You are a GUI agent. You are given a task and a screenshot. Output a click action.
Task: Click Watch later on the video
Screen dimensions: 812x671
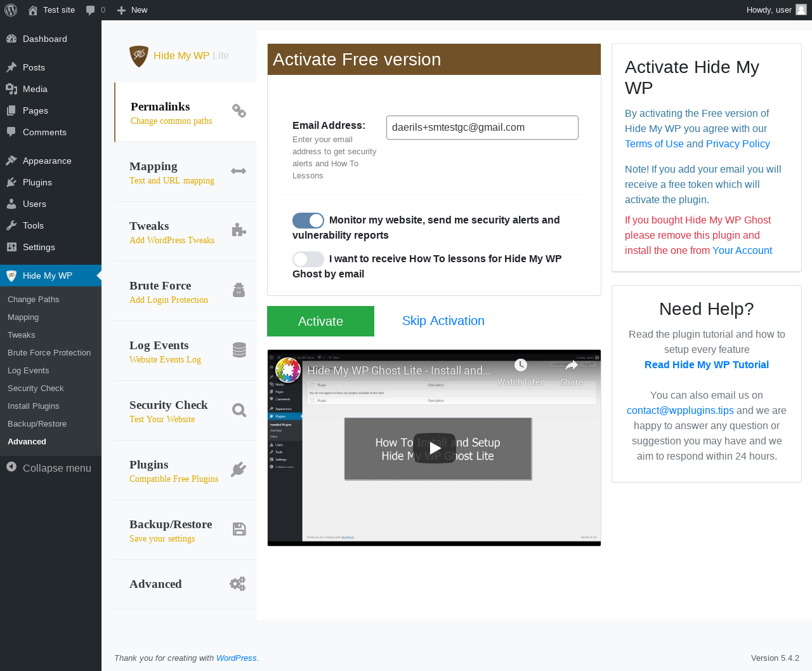[520, 373]
